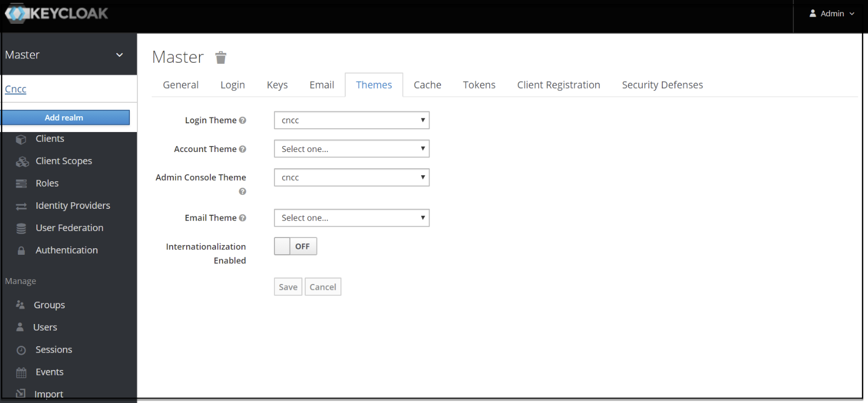Click the Roles list icon
This screenshot has width=868, height=403.
pos(21,184)
